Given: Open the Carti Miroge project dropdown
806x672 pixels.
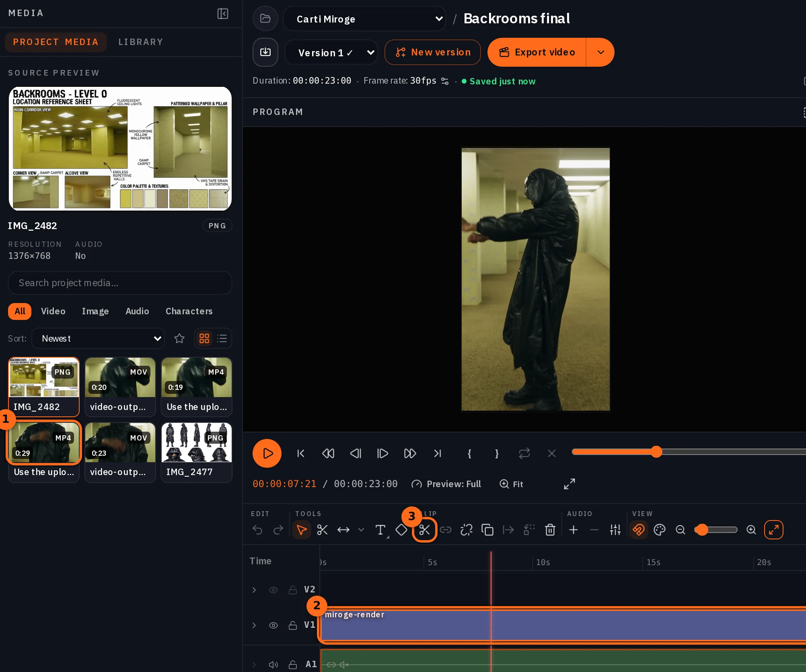Looking at the screenshot, I should (365, 19).
